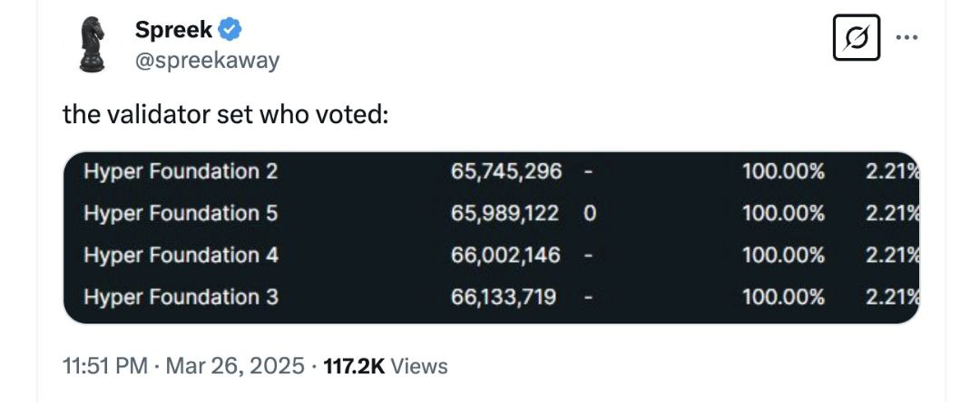Viewport: 980px width, 407px height.
Task: Click the 66,133,719 stake value
Action: [x=504, y=296]
